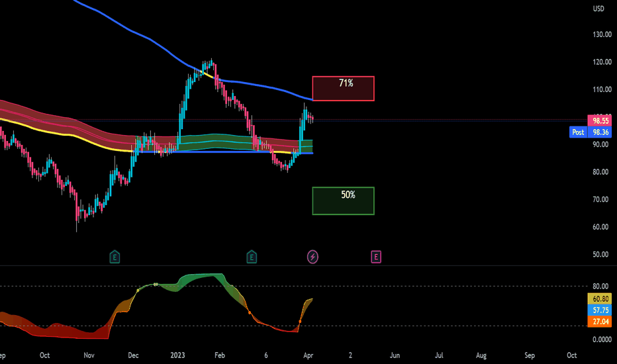Click the November earnings E marker

point(115,257)
